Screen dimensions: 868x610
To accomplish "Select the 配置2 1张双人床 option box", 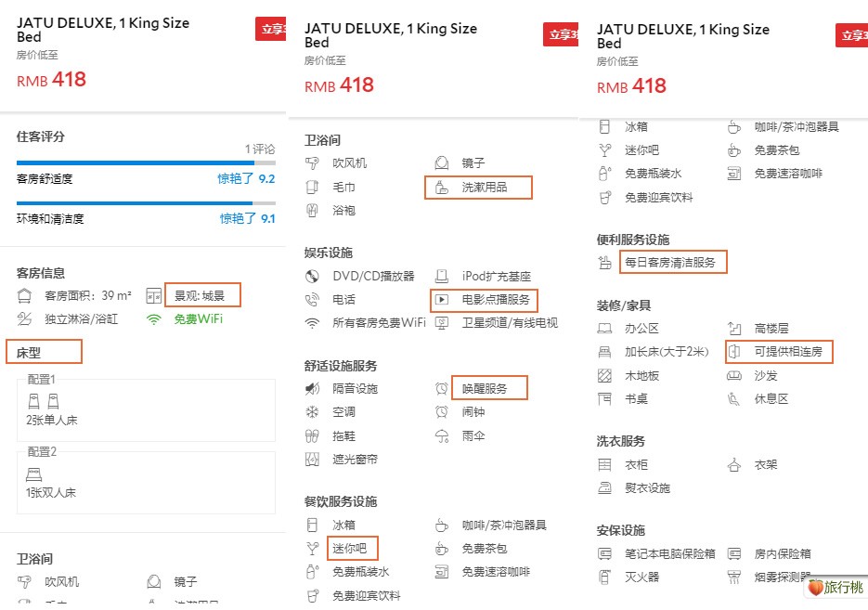I will [x=146, y=483].
